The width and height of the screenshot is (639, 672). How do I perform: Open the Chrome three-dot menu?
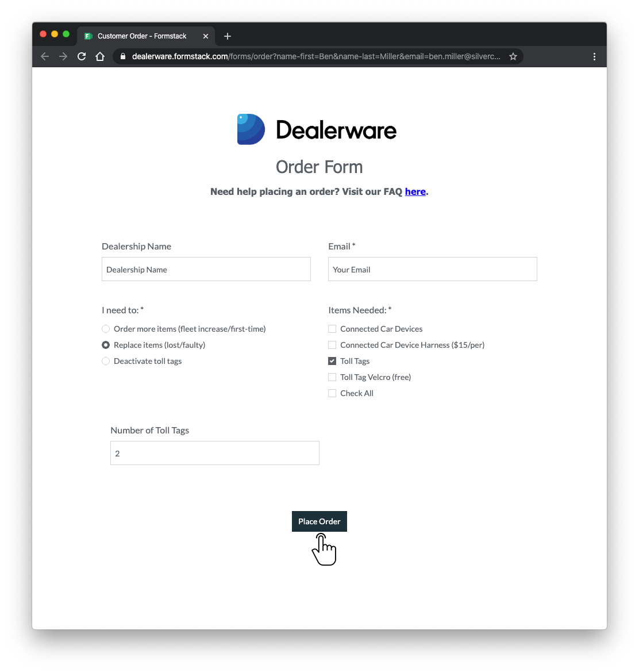(x=594, y=56)
